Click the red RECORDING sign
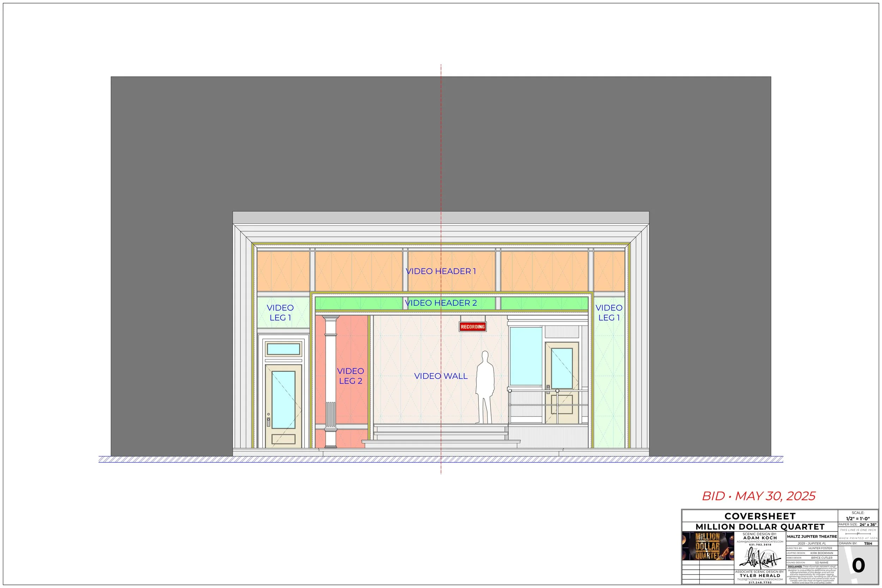Screen dimensions: 882x588 472,327
